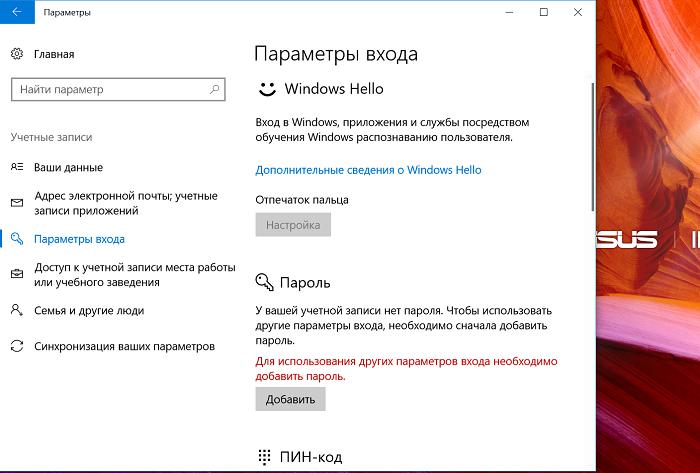
Task: Click the Параметры входа page heading
Action: coord(336,54)
